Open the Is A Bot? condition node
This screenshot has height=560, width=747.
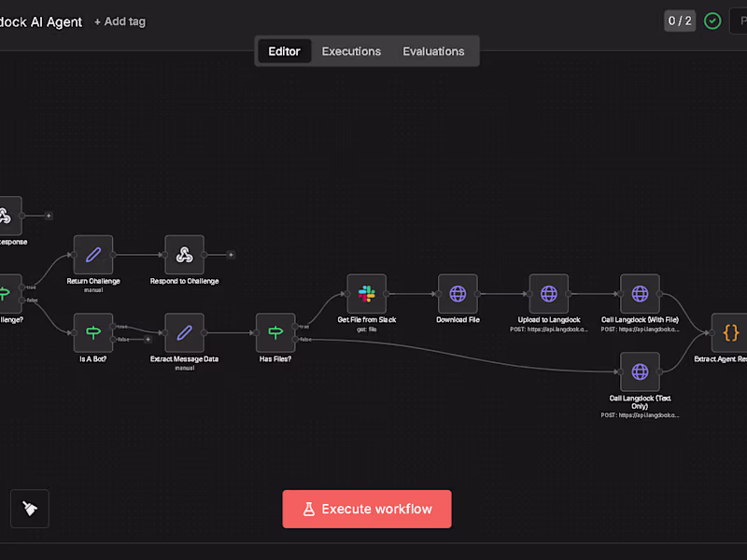(92, 331)
